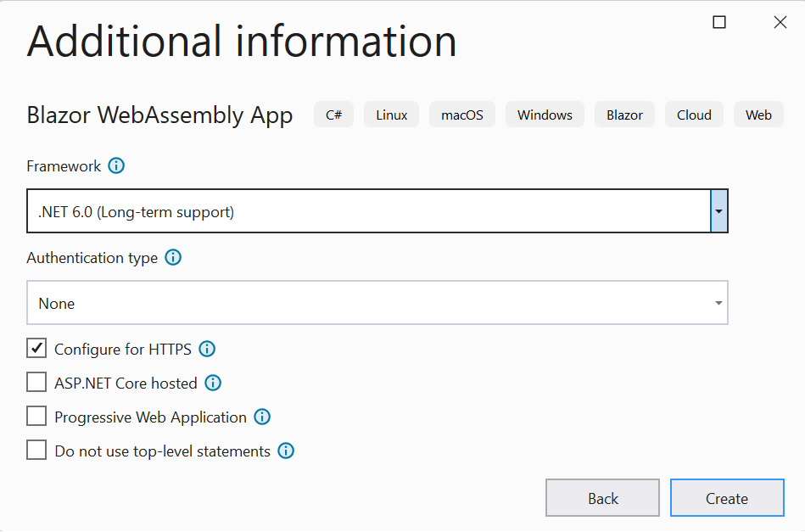Click the C# tag

pyautogui.click(x=333, y=115)
